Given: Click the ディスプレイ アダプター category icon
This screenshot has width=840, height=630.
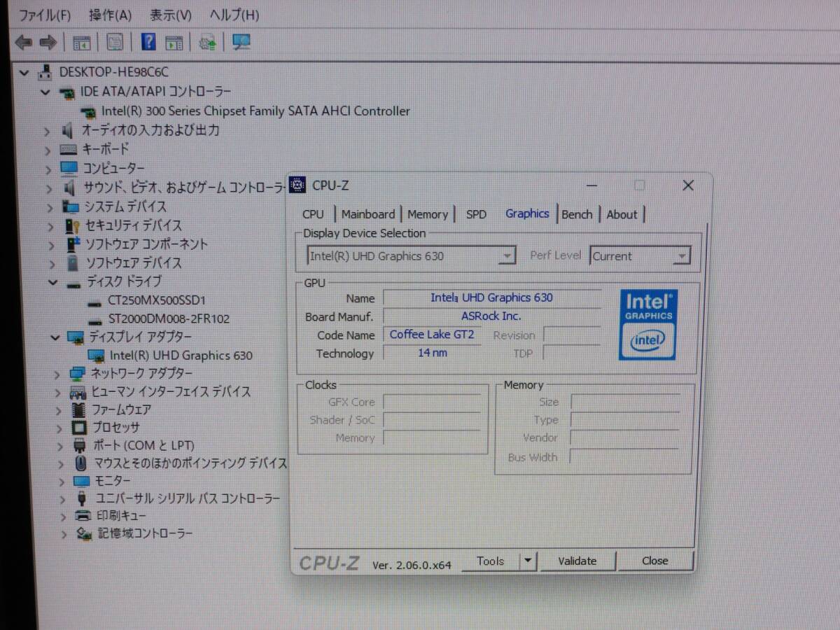Looking at the screenshot, I should click(75, 337).
